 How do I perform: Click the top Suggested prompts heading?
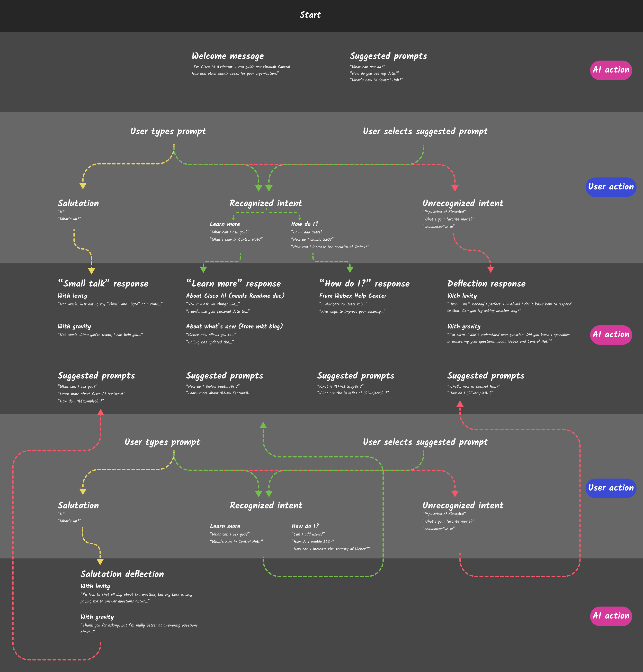coord(388,56)
